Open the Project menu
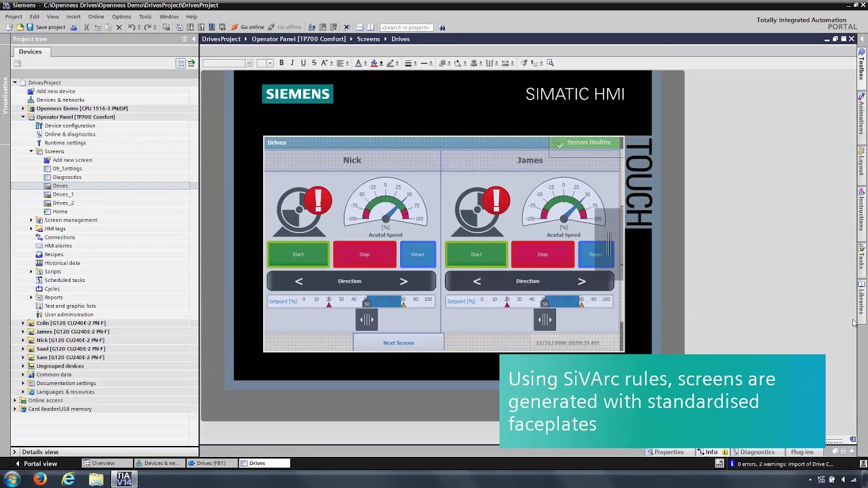The width and height of the screenshot is (868, 488). 14,16
